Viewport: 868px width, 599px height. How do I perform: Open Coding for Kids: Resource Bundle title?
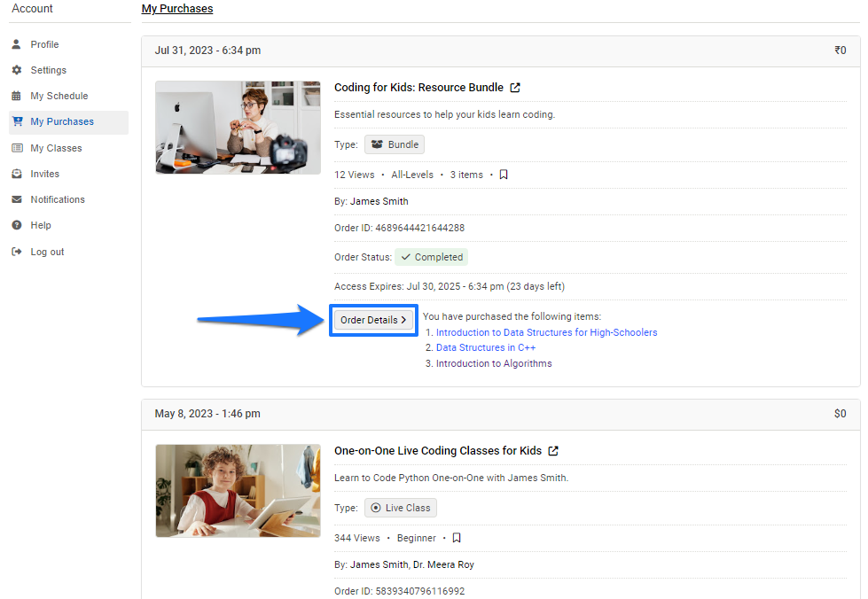click(418, 88)
